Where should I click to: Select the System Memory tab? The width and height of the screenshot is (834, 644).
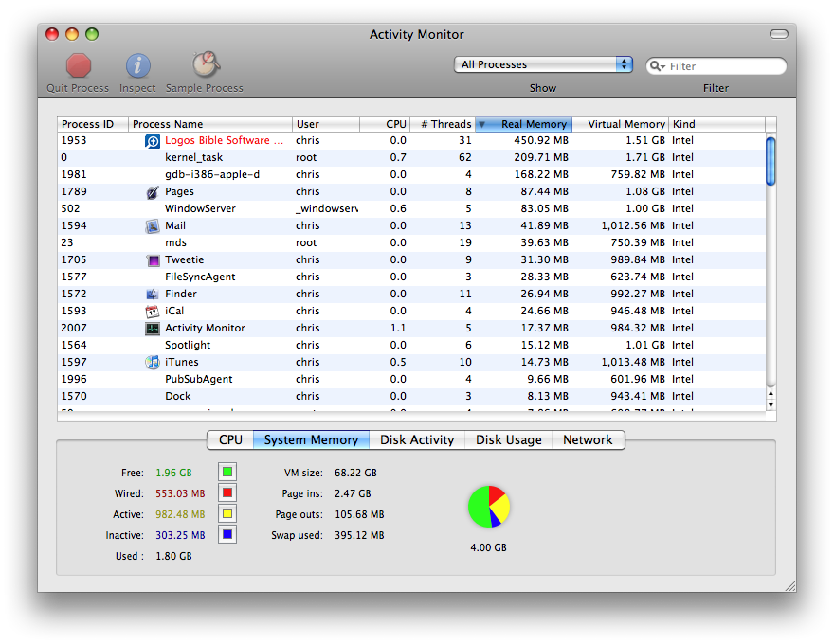(x=311, y=440)
